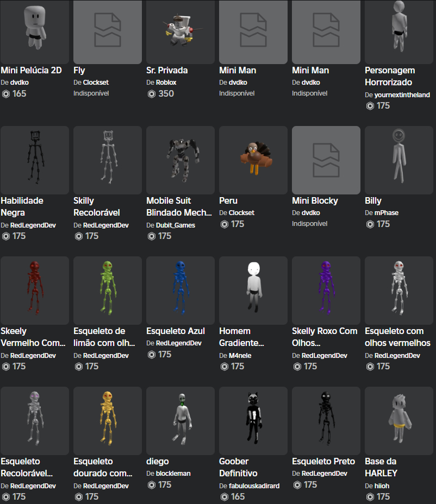Open the Base da HARLEY thumbnail
The image size is (436, 504).
(x=399, y=421)
